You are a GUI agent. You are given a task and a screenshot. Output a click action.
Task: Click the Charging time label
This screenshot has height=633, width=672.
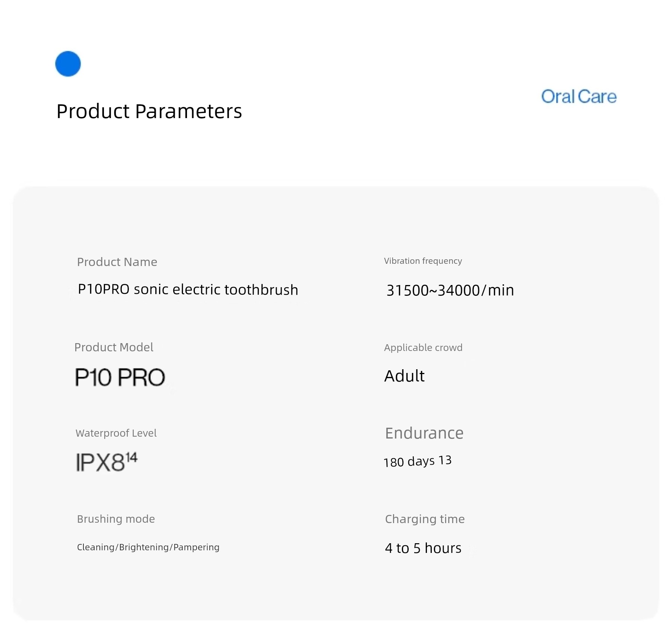tap(425, 519)
